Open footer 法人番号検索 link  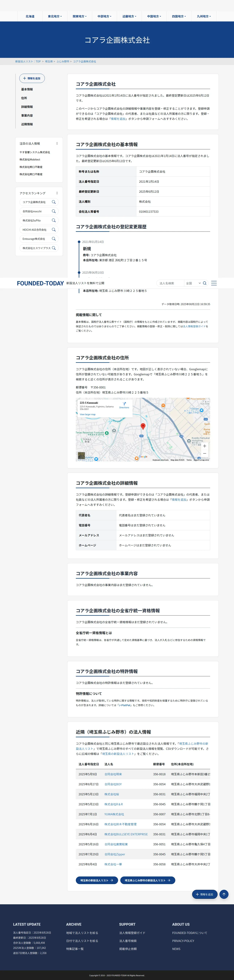tap(128, 941)
